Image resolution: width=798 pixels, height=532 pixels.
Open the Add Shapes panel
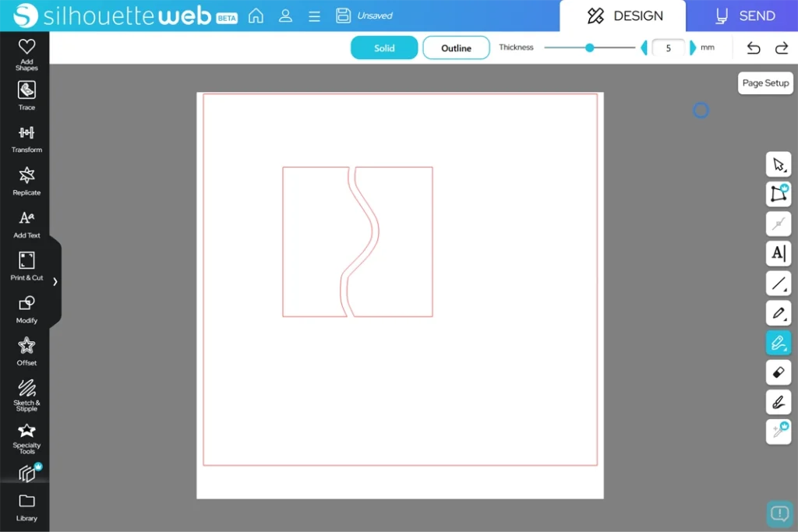26,53
